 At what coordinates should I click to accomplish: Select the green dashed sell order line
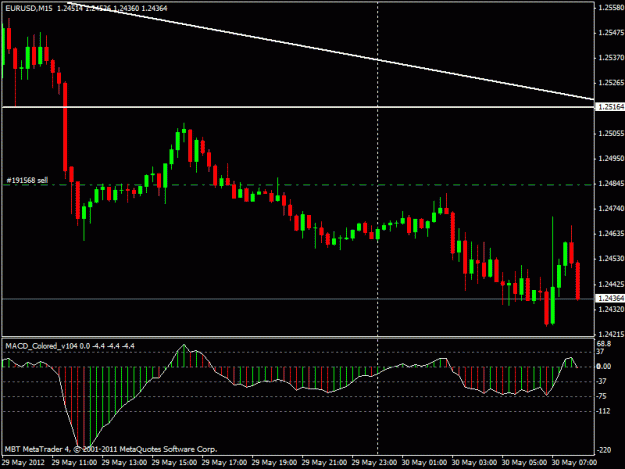point(298,185)
